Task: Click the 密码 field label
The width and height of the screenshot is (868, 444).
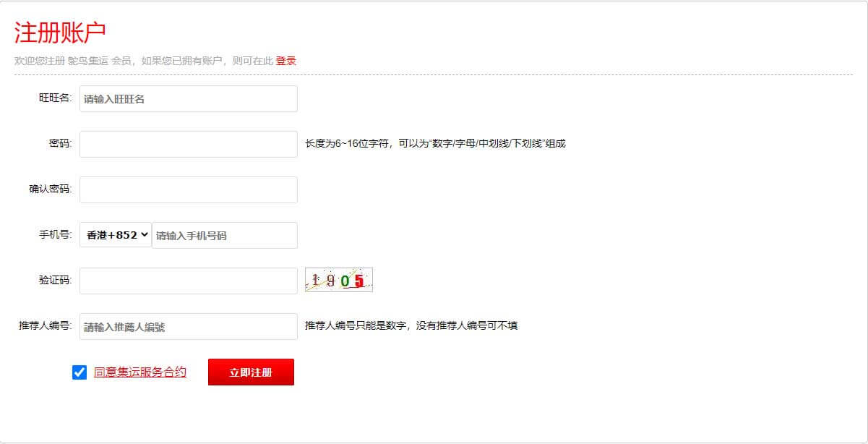Action: point(61,143)
